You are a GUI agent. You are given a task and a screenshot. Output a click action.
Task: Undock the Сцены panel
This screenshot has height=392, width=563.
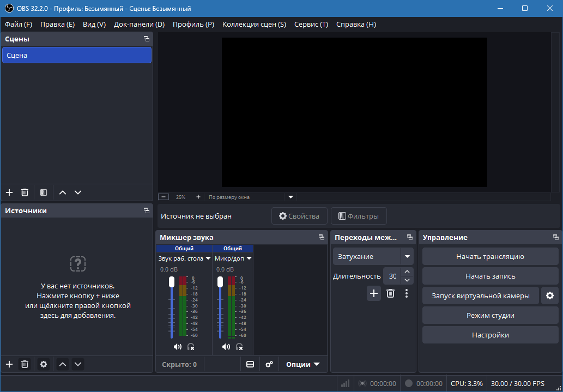[147, 39]
